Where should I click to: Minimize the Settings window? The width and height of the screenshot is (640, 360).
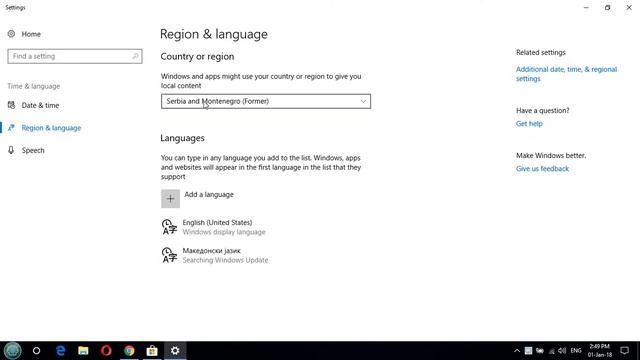click(586, 8)
